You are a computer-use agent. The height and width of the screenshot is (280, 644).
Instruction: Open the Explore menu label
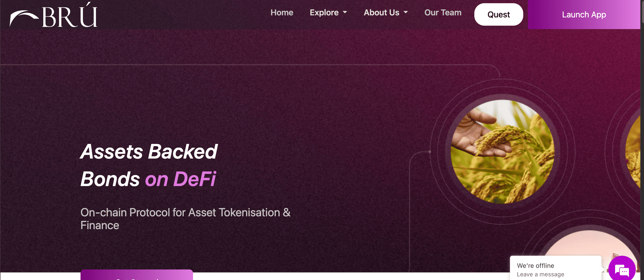coord(324,13)
